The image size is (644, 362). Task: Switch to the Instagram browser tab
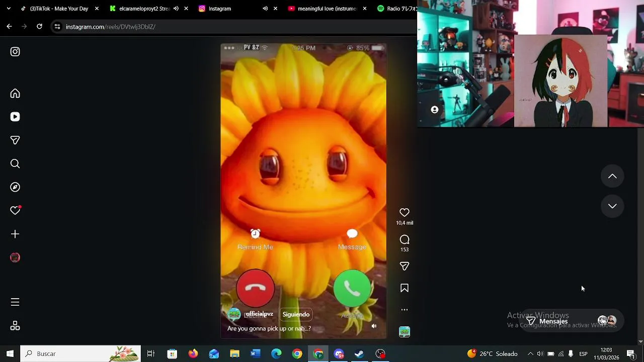pos(219,9)
